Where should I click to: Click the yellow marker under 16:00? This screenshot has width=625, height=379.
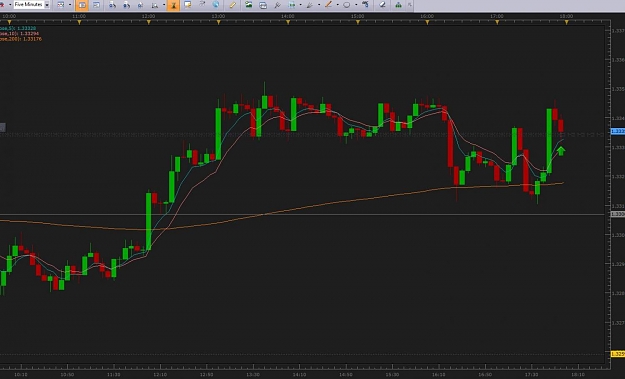coord(427,23)
